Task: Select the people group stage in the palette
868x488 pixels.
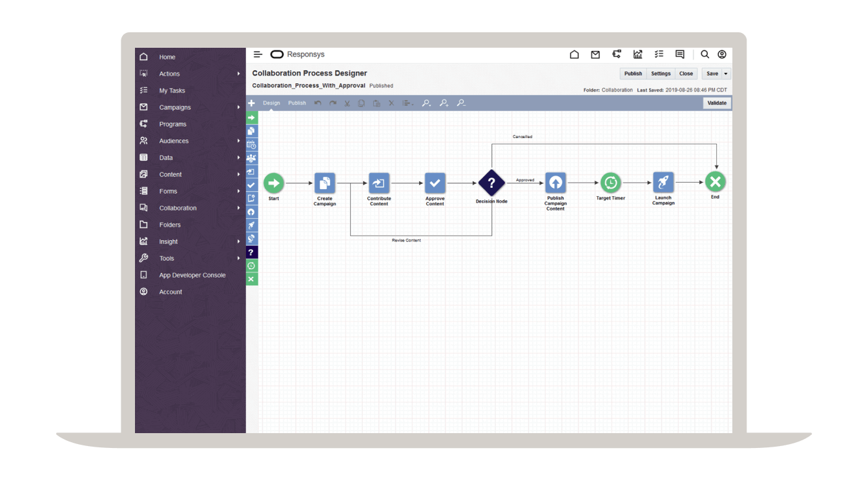Action: click(x=252, y=158)
